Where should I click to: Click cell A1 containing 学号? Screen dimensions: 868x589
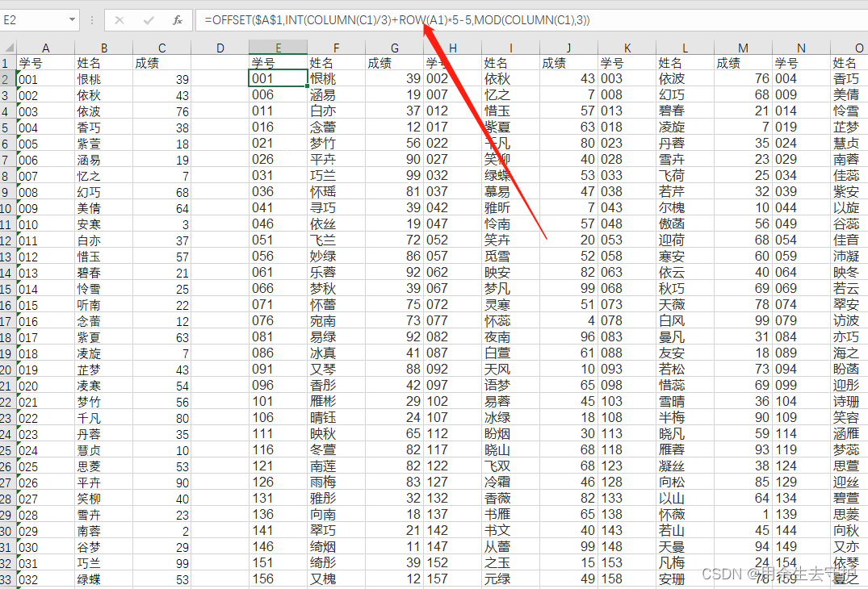[45, 63]
